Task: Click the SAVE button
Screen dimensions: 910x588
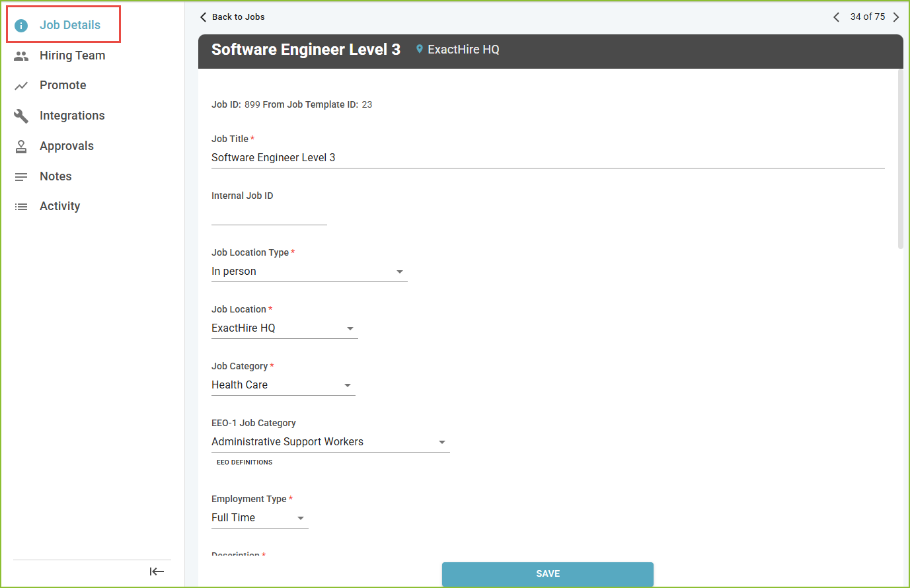Action: [x=548, y=573]
